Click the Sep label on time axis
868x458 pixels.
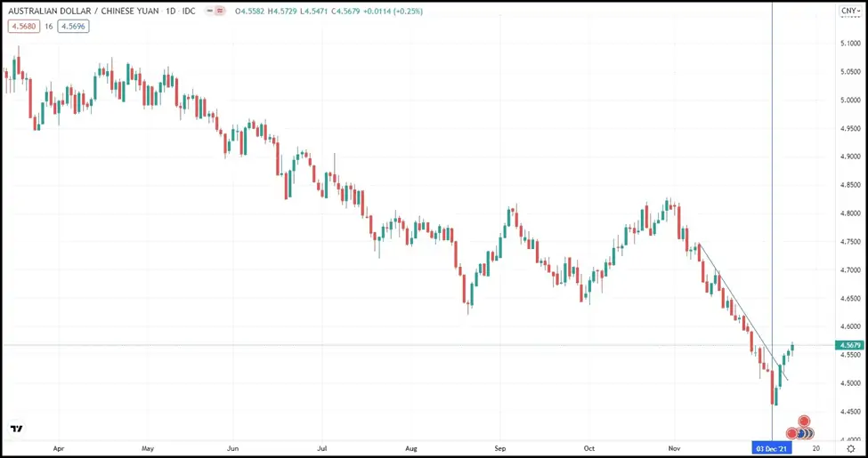(x=499, y=449)
